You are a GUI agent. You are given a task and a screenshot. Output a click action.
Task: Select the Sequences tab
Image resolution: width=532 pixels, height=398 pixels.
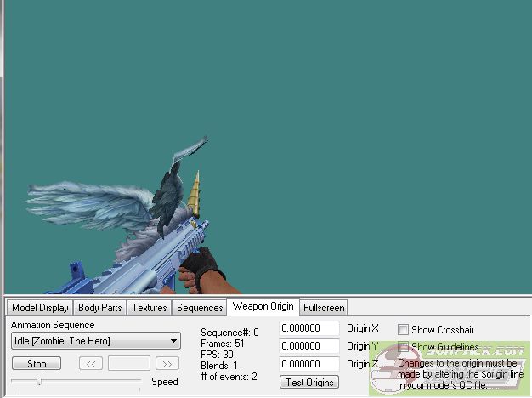[x=199, y=308]
